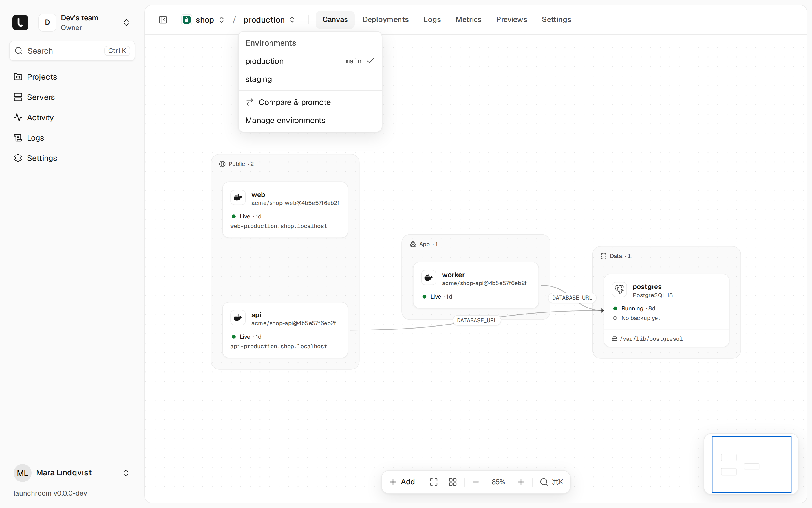This screenshot has height=508, width=812.
Task: Switch to the staging environment
Action: [x=310, y=79]
